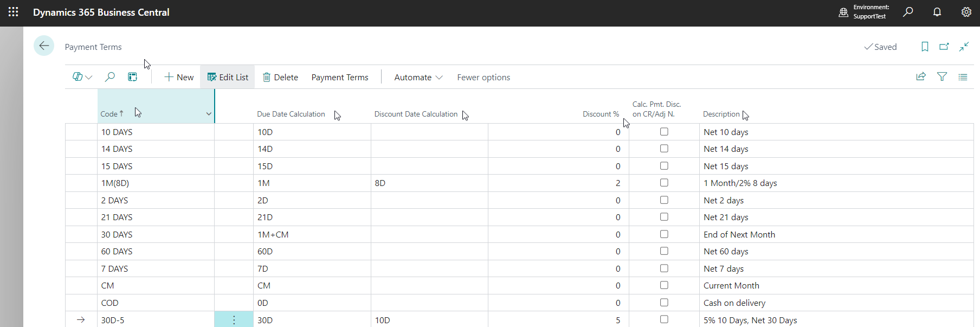Click Fewer options in action bar
Screen dimensions: 980x327
pyautogui.click(x=483, y=78)
